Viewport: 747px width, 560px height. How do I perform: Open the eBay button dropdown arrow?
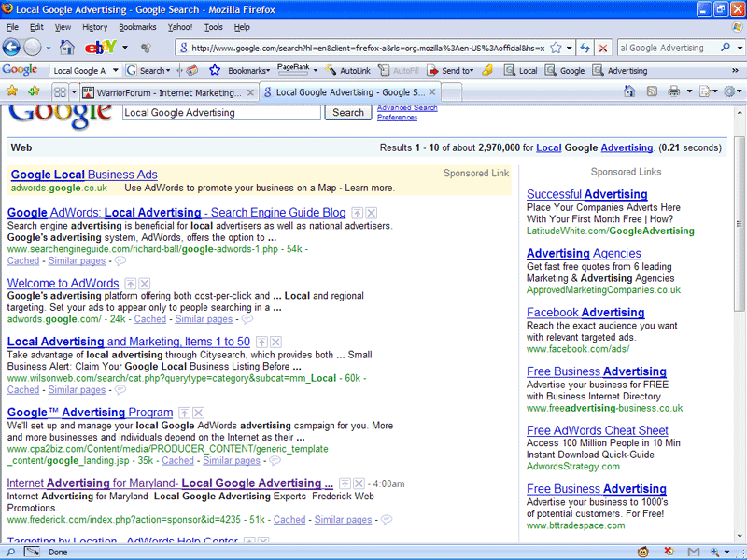(x=125, y=48)
